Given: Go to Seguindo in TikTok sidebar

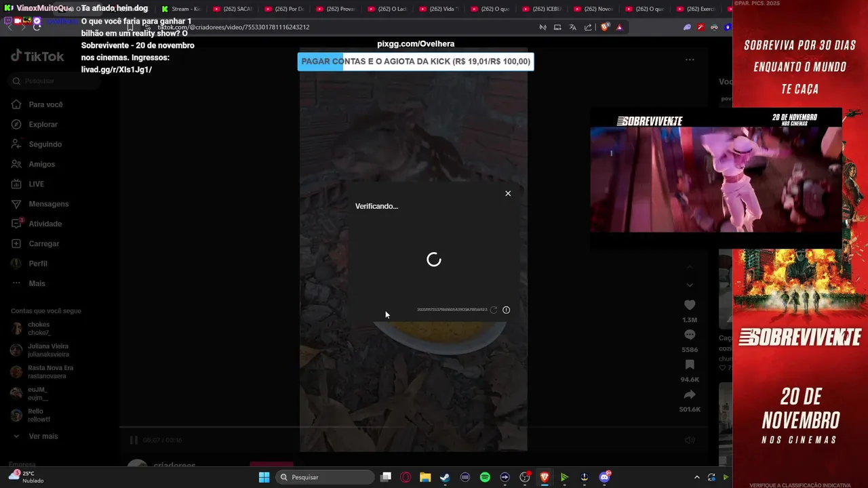Looking at the screenshot, I should point(45,144).
